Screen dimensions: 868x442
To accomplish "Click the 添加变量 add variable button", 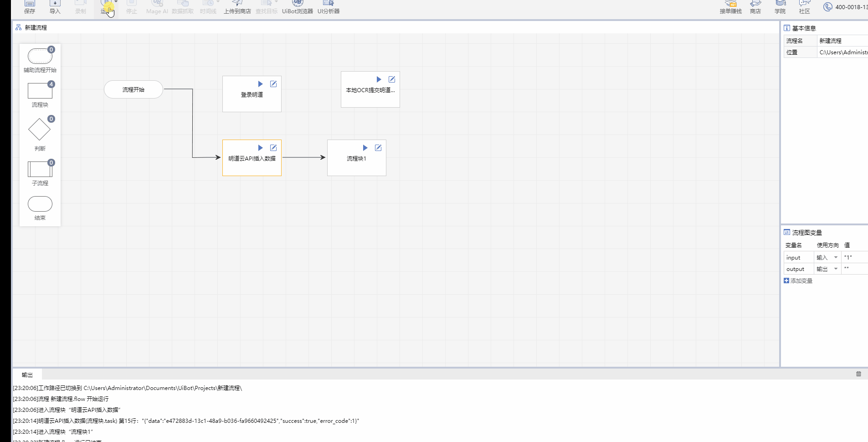I will (x=798, y=281).
